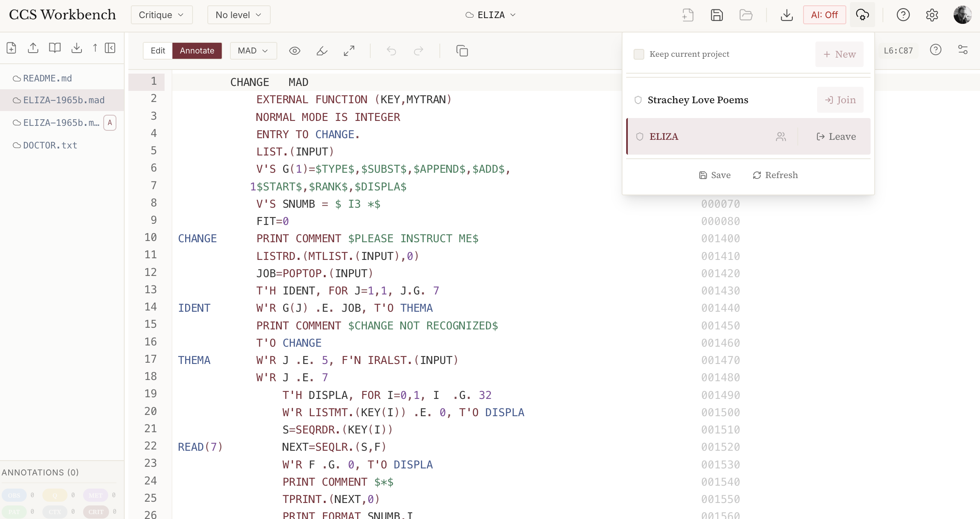This screenshot has height=519, width=980.
Task: Open the MAD language dropdown
Action: click(253, 51)
